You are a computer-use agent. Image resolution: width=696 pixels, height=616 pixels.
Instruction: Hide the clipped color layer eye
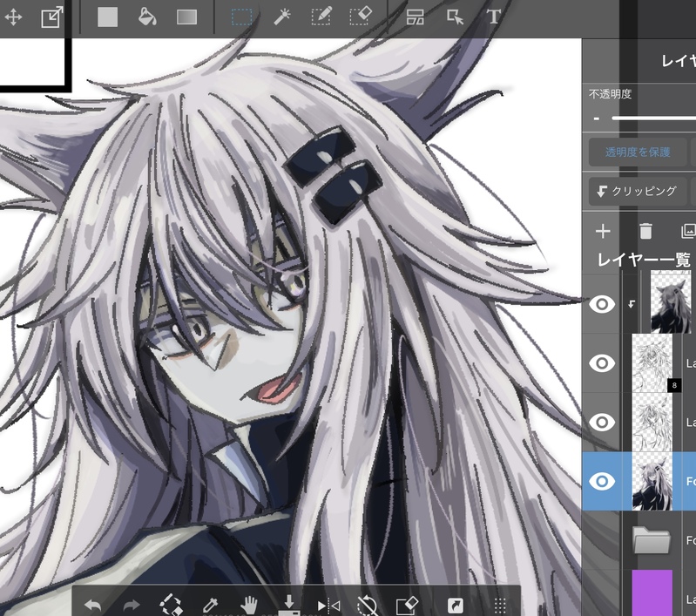[602, 304]
